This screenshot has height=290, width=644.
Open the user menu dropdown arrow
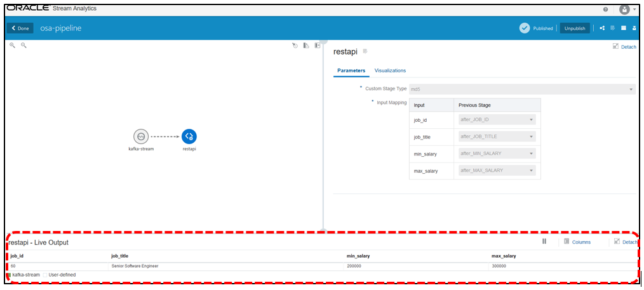[x=634, y=10]
